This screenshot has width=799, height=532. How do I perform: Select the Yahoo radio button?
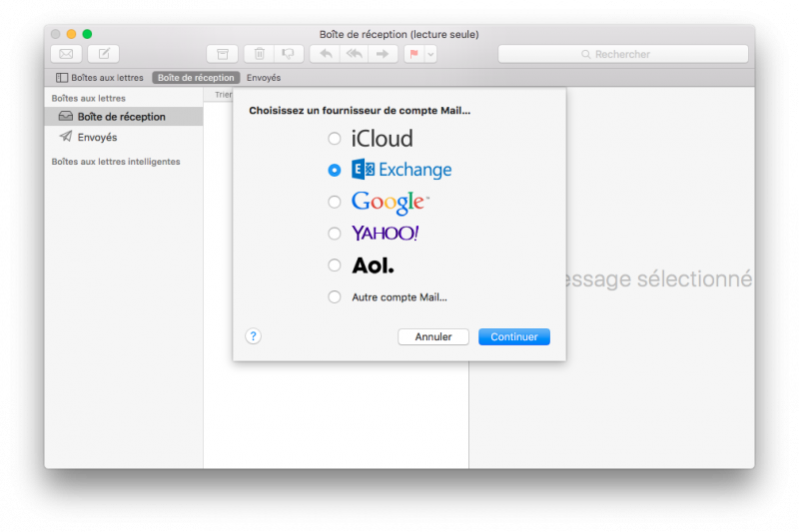(335, 234)
